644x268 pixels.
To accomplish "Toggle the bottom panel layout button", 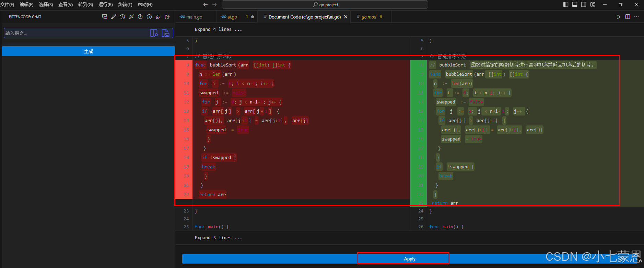I will click(575, 4).
